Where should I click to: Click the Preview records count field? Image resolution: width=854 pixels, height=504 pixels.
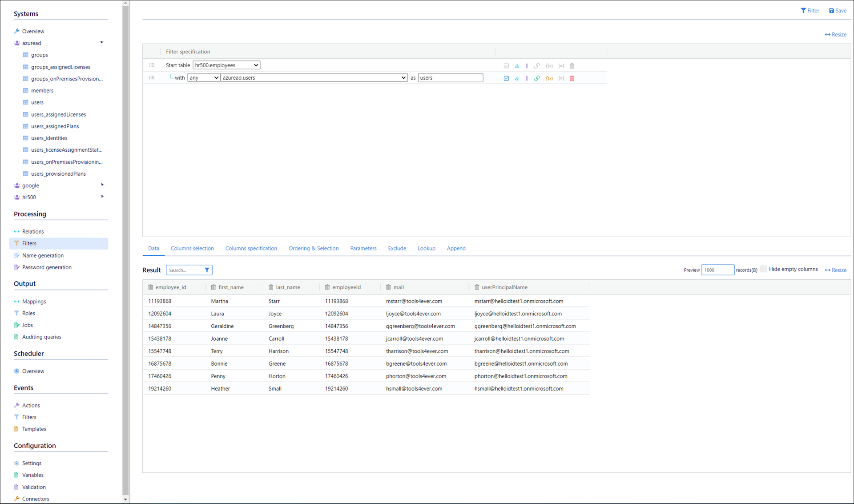pyautogui.click(x=717, y=270)
